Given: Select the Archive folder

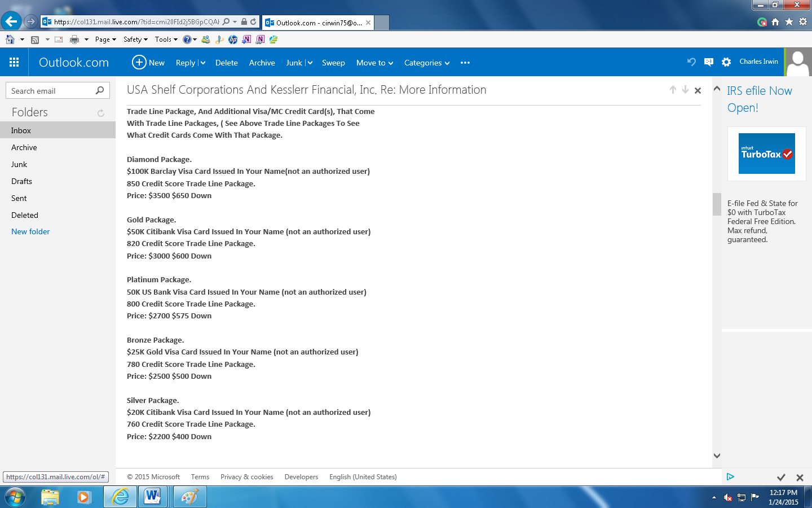Looking at the screenshot, I should [x=58, y=147].
